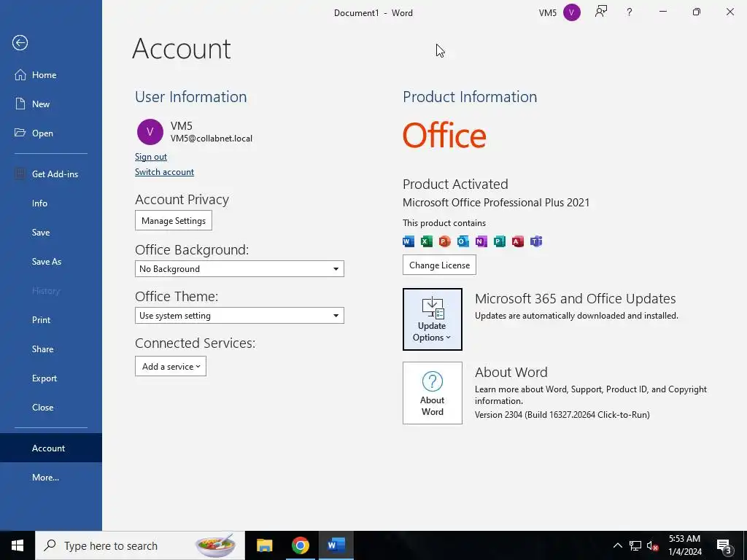Click the New document icon in sidebar
The height and width of the screenshot is (560, 747).
click(20, 104)
